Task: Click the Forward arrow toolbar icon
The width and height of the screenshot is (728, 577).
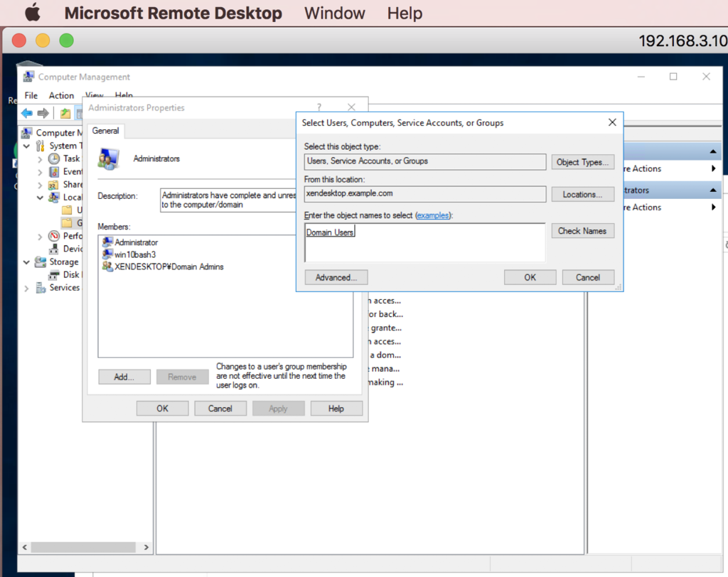Action: pyautogui.click(x=43, y=113)
